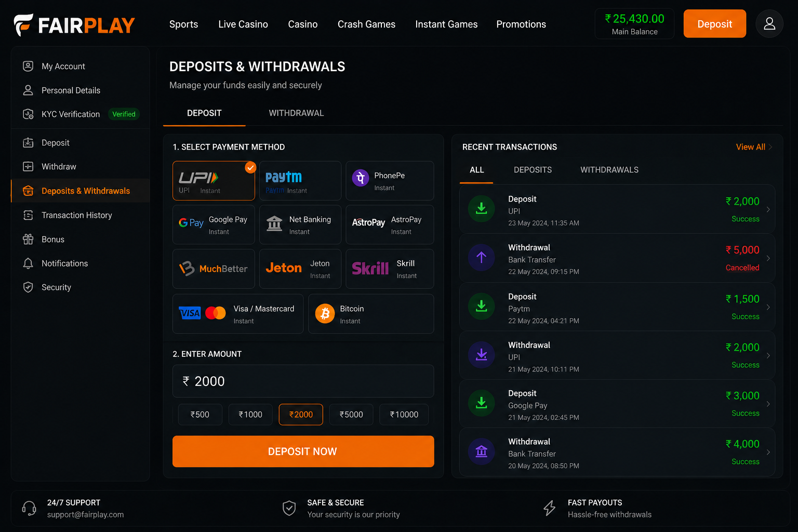Select UPI payment method

(x=214, y=181)
